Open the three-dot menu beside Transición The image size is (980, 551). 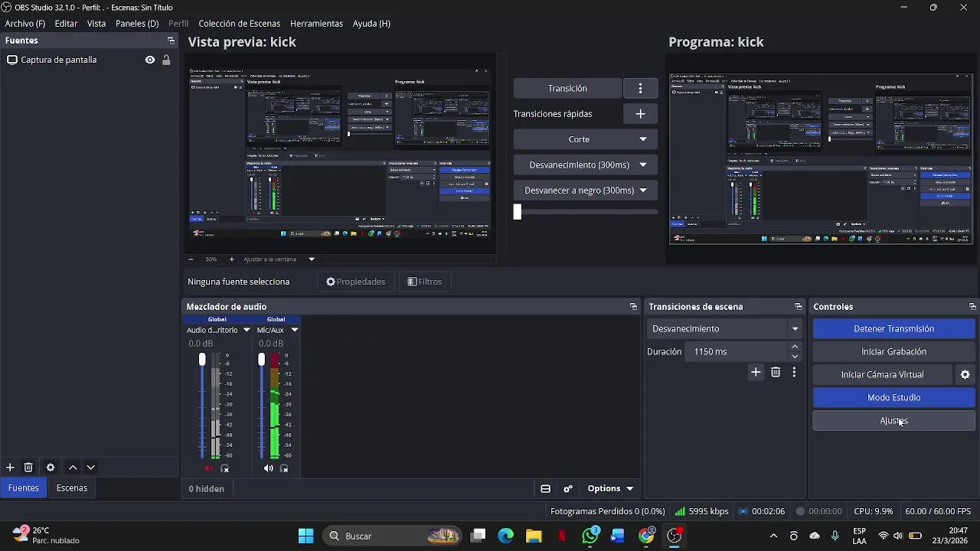pyautogui.click(x=641, y=88)
